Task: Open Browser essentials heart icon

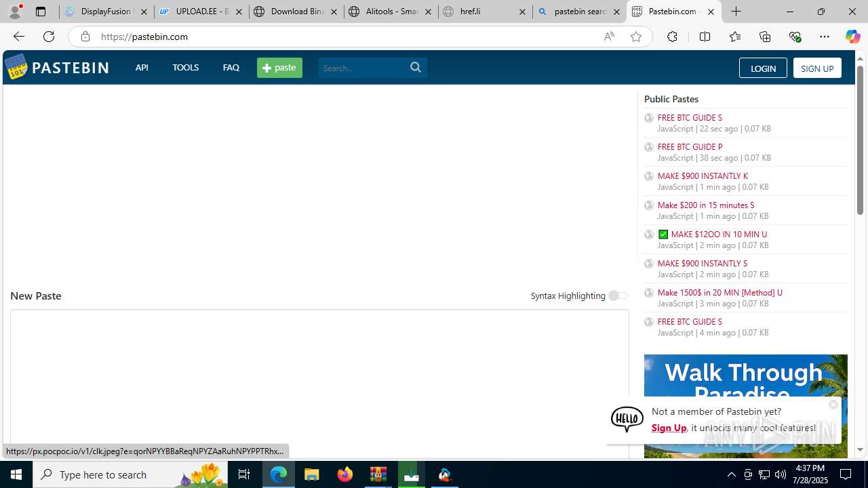Action: [x=795, y=37]
